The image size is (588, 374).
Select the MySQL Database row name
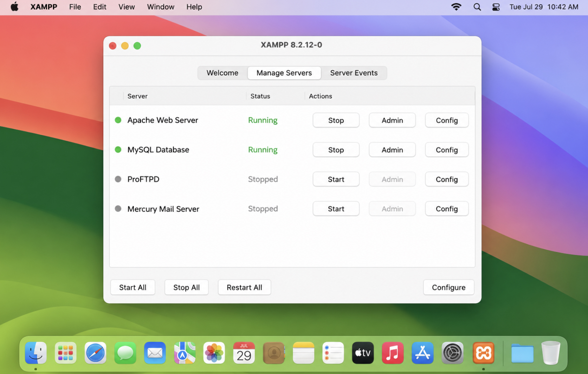(158, 150)
